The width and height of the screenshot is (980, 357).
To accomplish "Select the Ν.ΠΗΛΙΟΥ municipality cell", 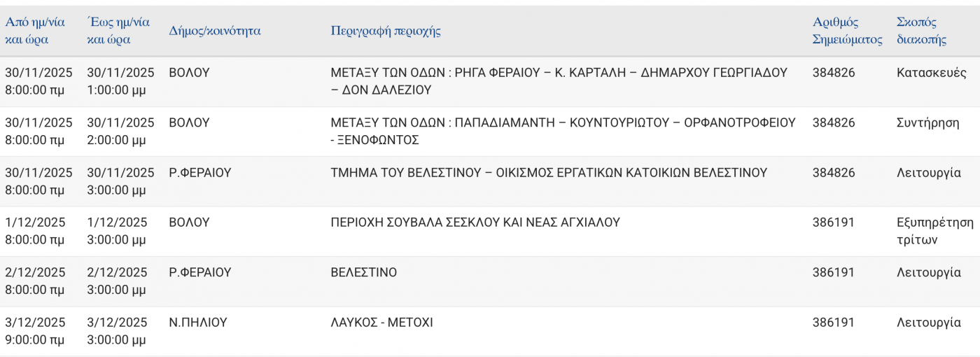I will [x=198, y=323].
